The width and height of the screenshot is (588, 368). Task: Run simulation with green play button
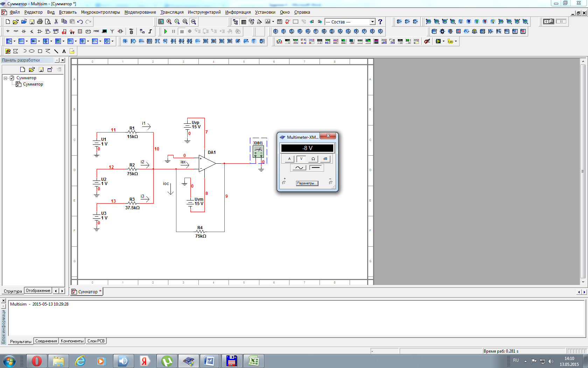pyautogui.click(x=166, y=32)
